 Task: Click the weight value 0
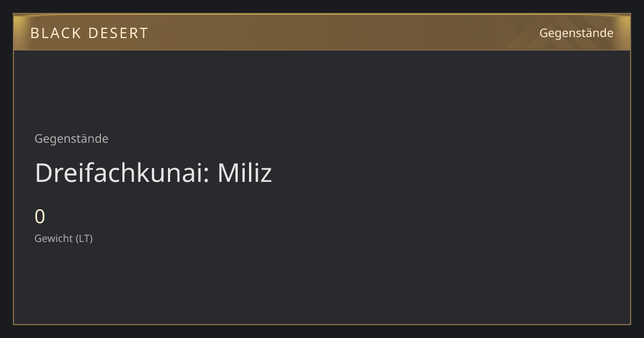40,217
